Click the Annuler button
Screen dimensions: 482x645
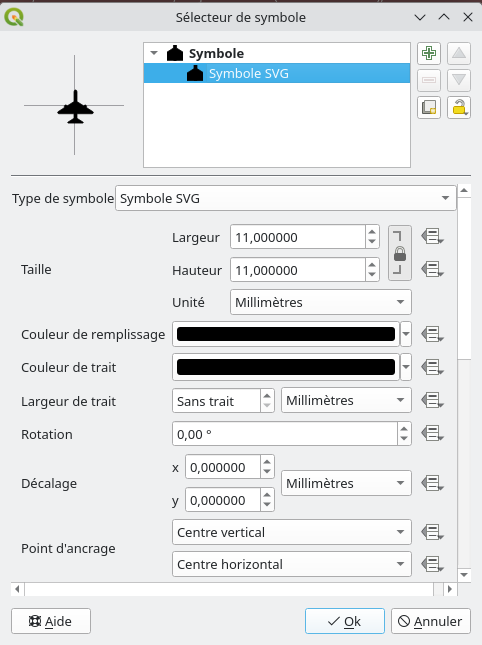tap(431, 621)
